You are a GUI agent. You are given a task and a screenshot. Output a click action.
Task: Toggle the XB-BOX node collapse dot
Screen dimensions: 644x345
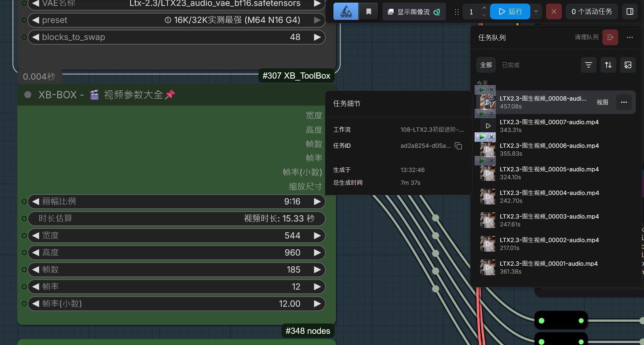(x=28, y=95)
